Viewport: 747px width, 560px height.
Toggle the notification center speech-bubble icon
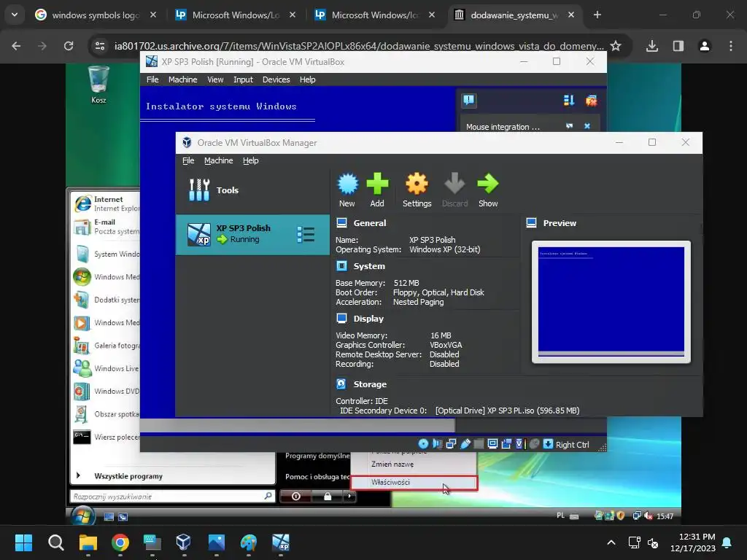click(469, 100)
